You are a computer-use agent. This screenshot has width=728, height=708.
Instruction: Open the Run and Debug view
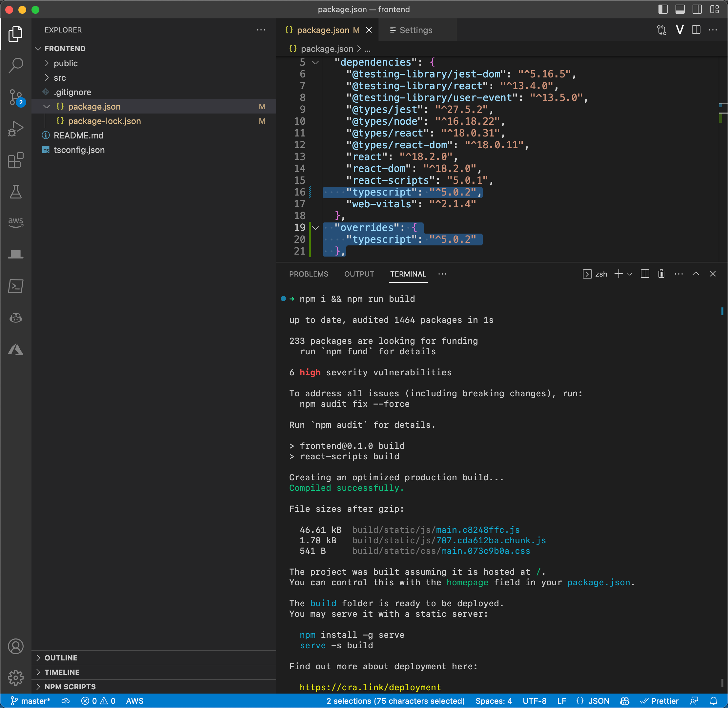16,129
